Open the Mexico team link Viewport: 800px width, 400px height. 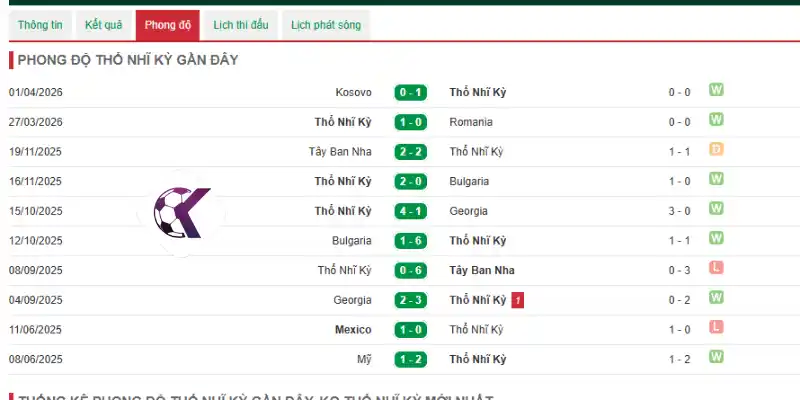(x=353, y=330)
